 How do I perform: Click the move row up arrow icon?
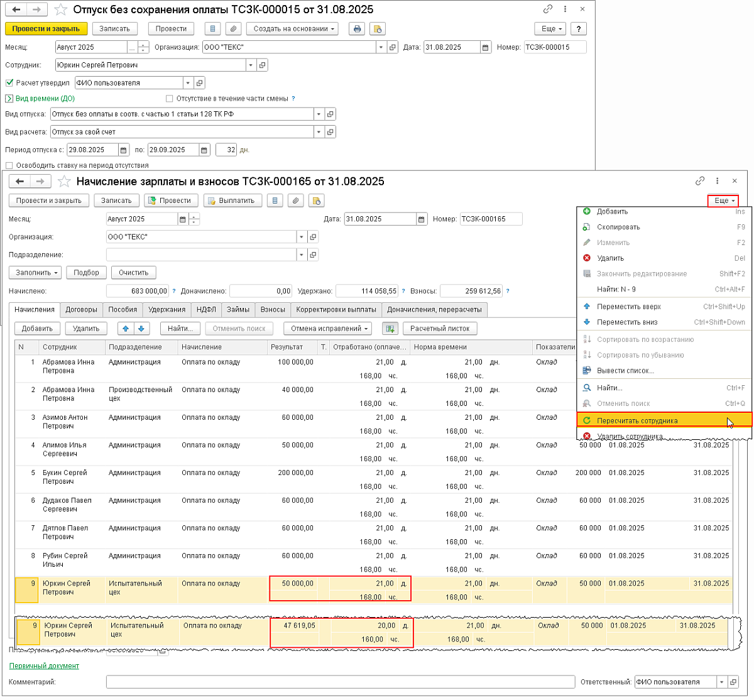tap(126, 329)
